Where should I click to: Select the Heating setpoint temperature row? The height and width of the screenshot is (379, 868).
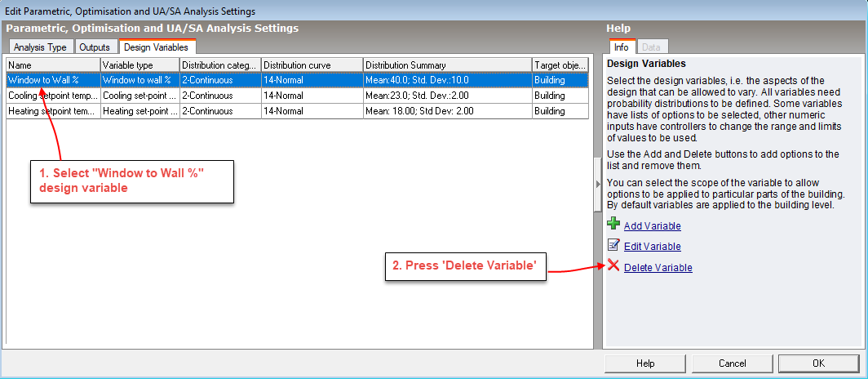coord(53,111)
